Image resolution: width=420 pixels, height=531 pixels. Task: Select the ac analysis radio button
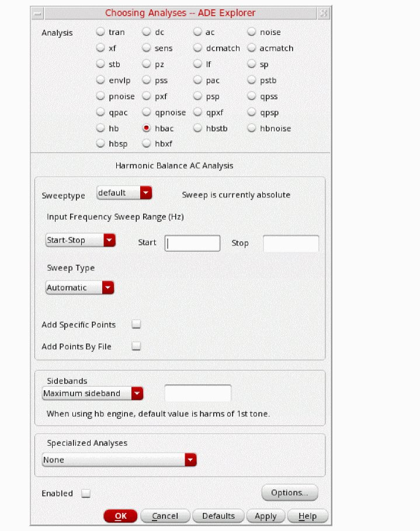(197, 32)
